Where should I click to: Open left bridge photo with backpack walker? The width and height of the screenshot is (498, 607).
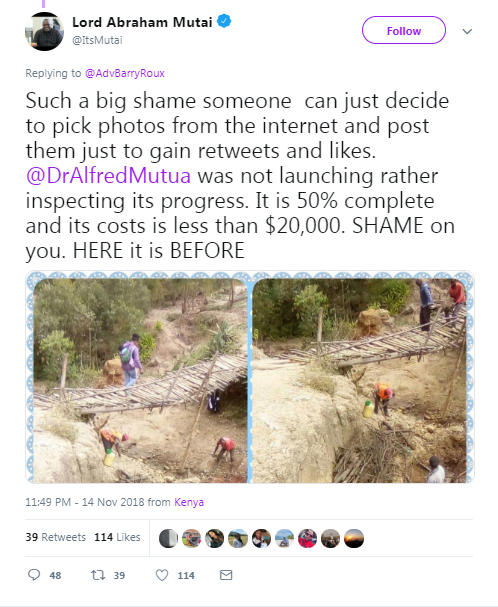pyautogui.click(x=140, y=381)
